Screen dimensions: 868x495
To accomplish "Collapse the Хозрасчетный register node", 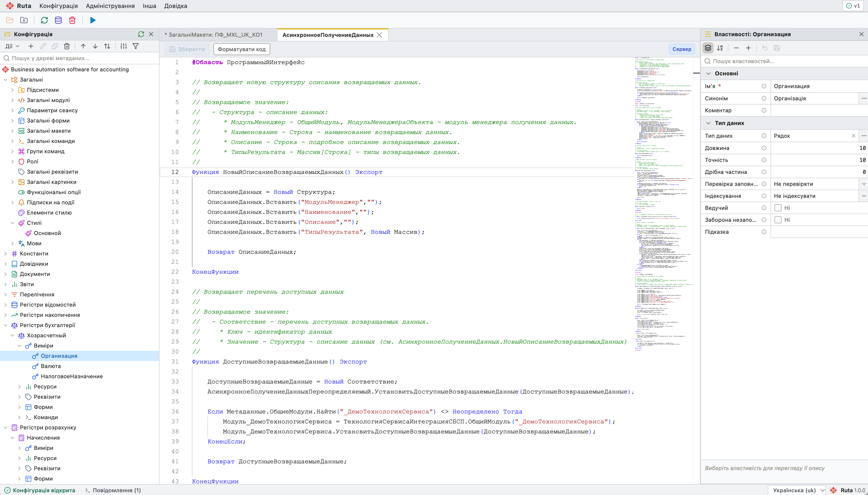I will [12, 336].
